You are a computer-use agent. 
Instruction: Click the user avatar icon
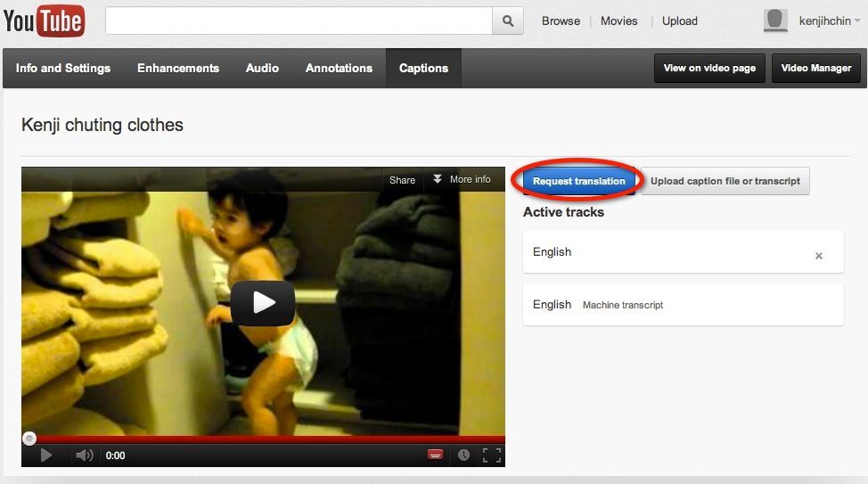pyautogui.click(x=775, y=21)
